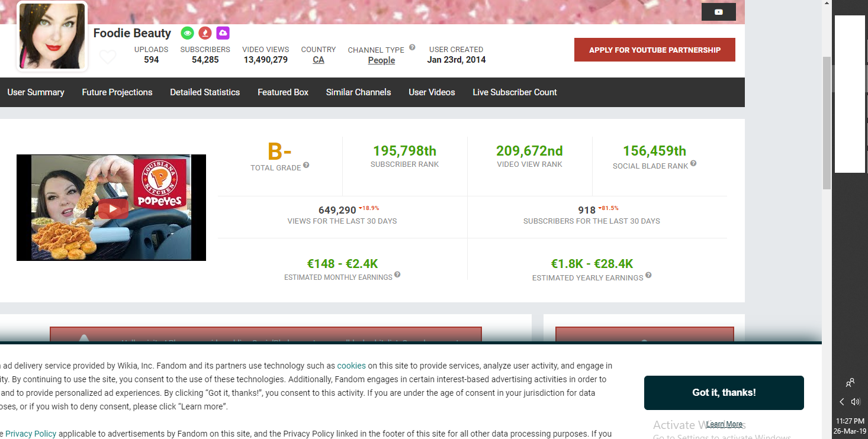Click Apply for YouTube Partnership button
Screen dimensions: 868x439
point(655,50)
